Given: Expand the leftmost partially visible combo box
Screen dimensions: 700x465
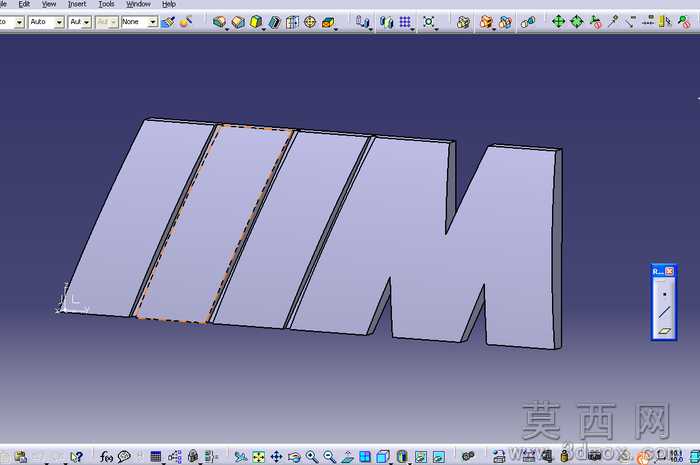Looking at the screenshot, I should coord(19,22).
